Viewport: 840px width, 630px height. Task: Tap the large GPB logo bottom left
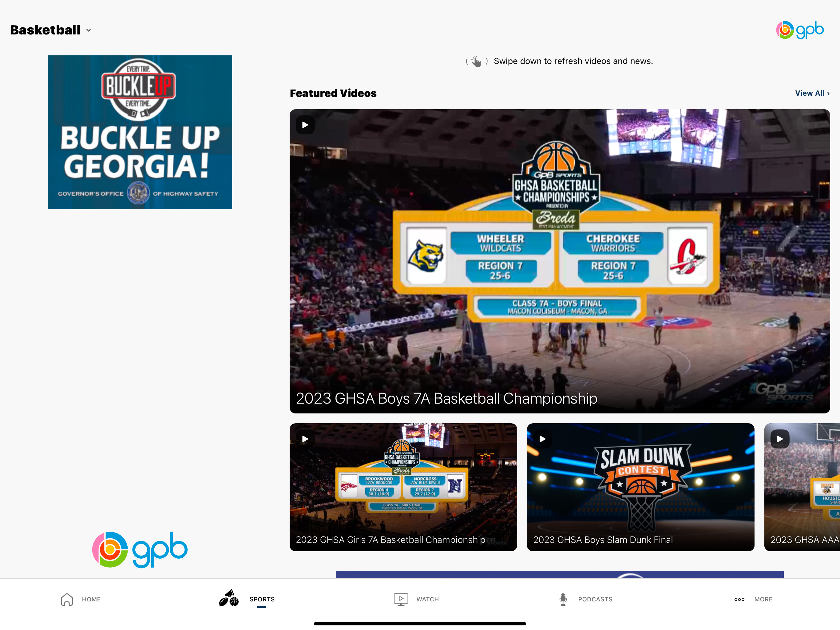pyautogui.click(x=140, y=550)
